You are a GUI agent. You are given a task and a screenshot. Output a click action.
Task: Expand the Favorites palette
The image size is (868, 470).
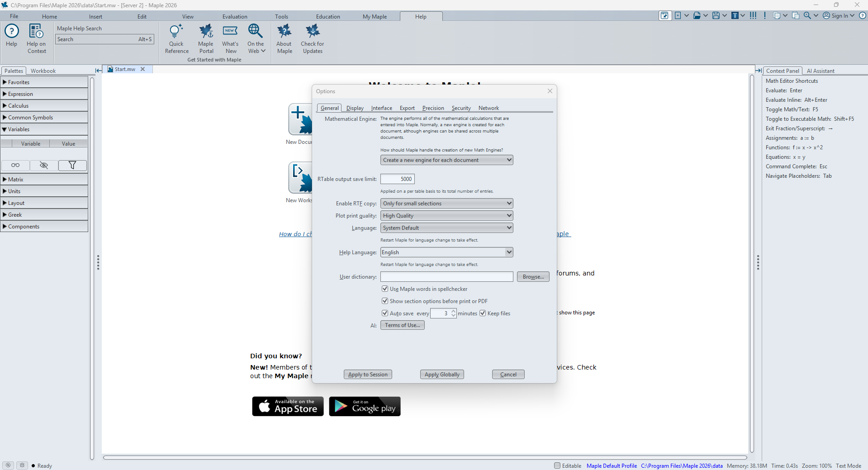coord(44,82)
